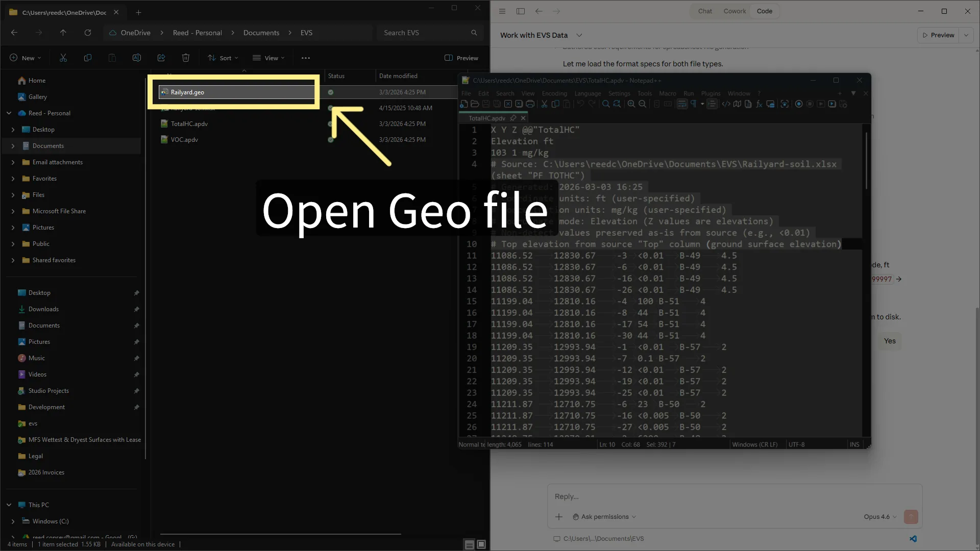Click the Function List fx icon in Notepad++
The width and height of the screenshot is (980, 551).
[x=759, y=104]
